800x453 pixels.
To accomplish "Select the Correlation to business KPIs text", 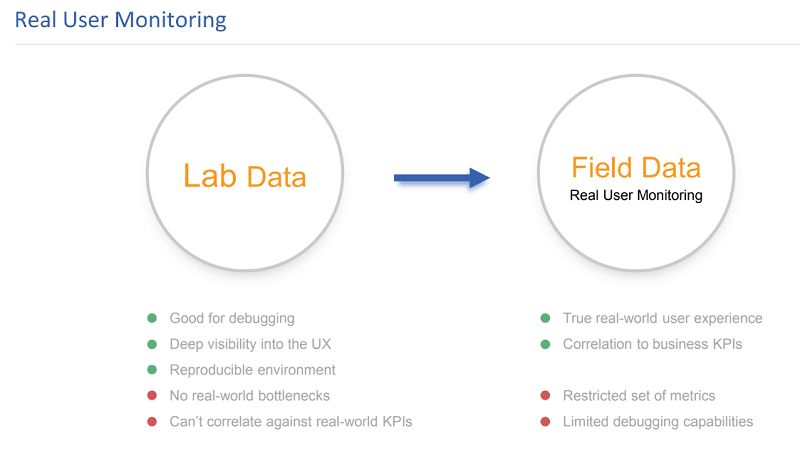I will [653, 344].
